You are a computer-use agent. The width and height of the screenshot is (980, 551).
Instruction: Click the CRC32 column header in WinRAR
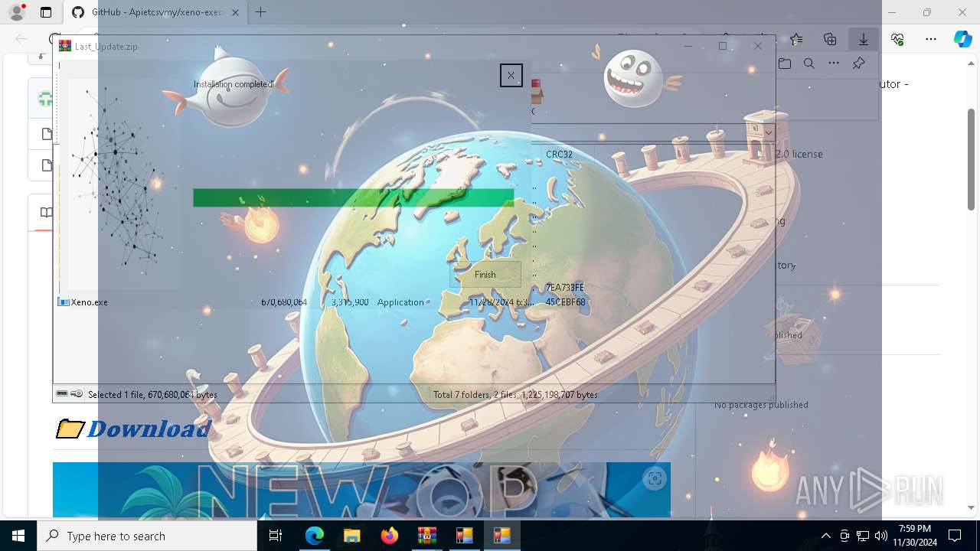(559, 154)
